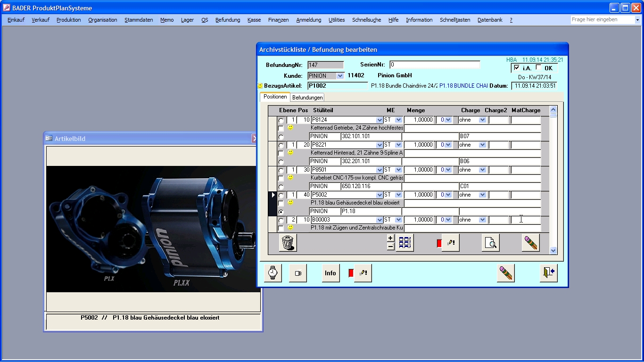Screen dimensions: 644x362
Task: Click into the SerienNr input field
Action: point(435,65)
